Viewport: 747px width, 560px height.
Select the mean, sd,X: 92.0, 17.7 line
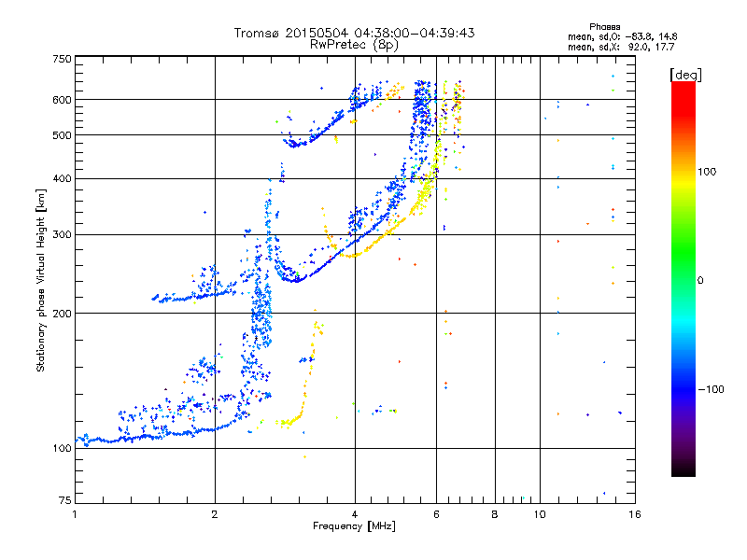coord(621,47)
